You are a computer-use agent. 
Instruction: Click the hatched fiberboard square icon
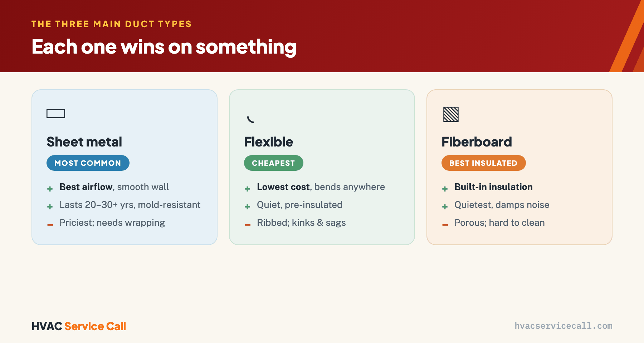(451, 114)
